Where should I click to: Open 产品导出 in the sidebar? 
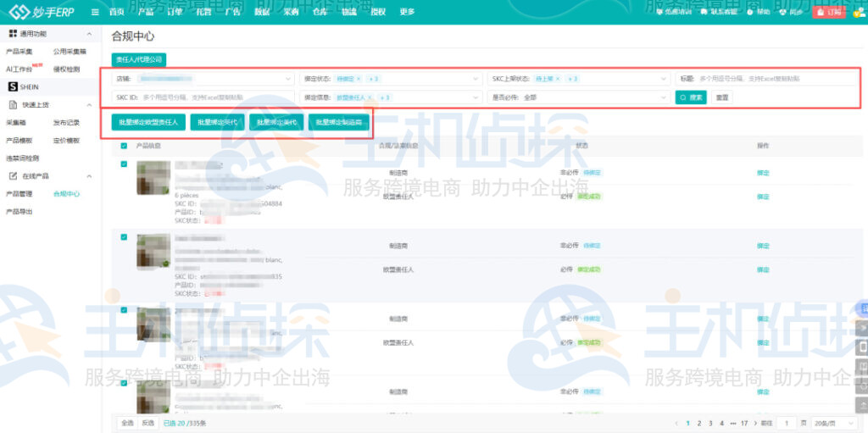[x=19, y=212]
